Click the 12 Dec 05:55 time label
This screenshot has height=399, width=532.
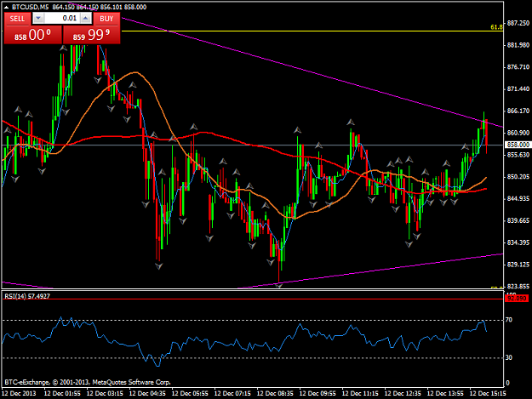[190, 394]
